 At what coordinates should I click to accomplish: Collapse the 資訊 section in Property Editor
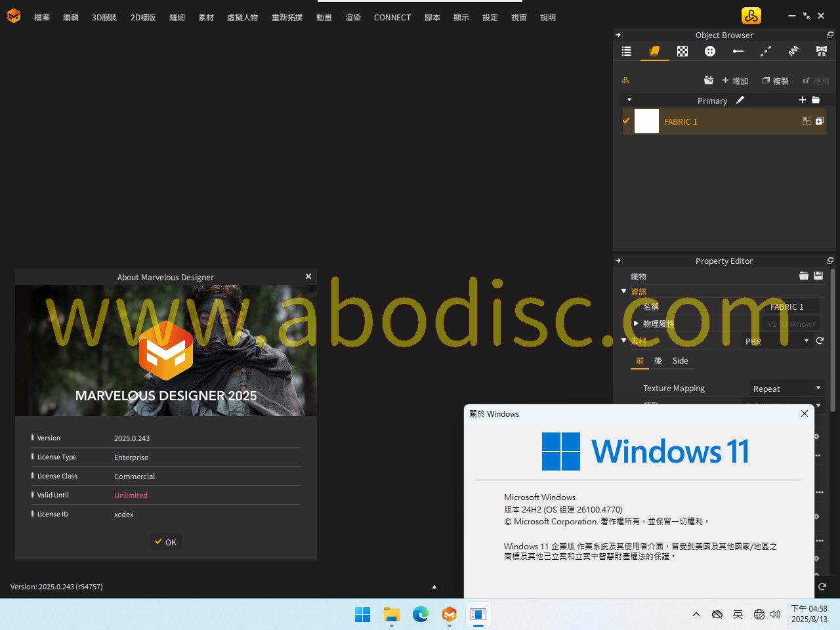pos(623,291)
